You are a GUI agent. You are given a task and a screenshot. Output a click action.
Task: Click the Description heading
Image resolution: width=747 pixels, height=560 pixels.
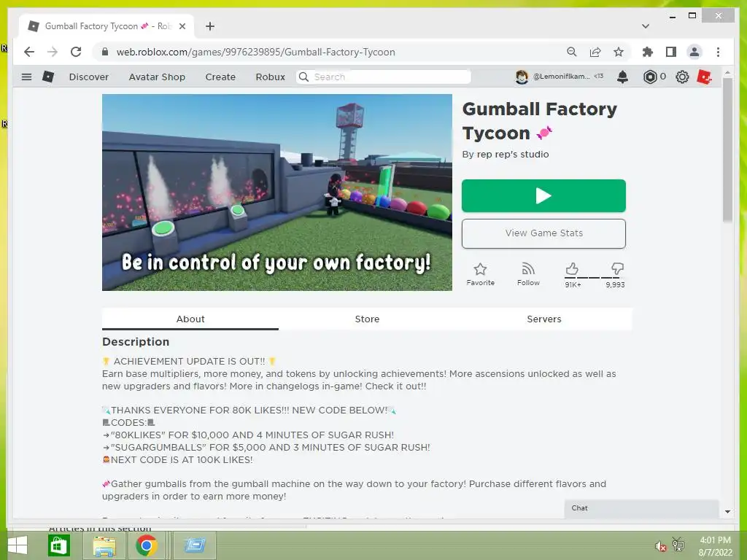tap(136, 342)
